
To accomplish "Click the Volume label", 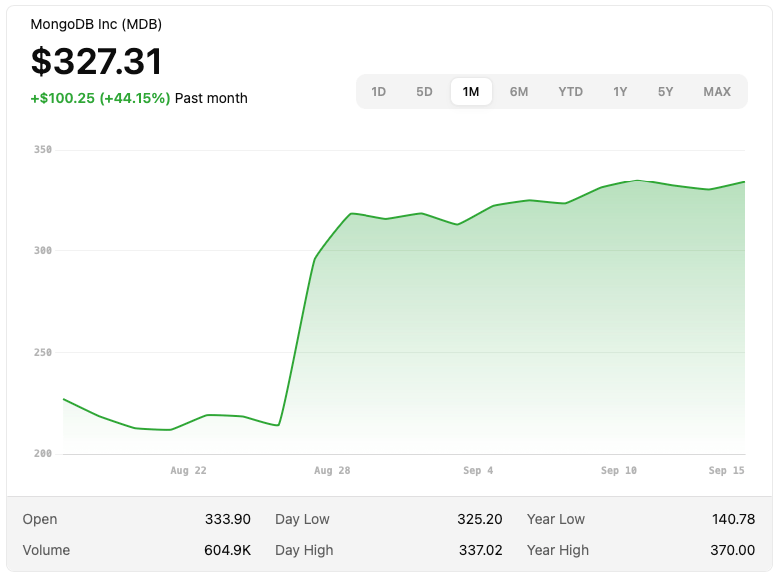I will pyautogui.click(x=46, y=550).
